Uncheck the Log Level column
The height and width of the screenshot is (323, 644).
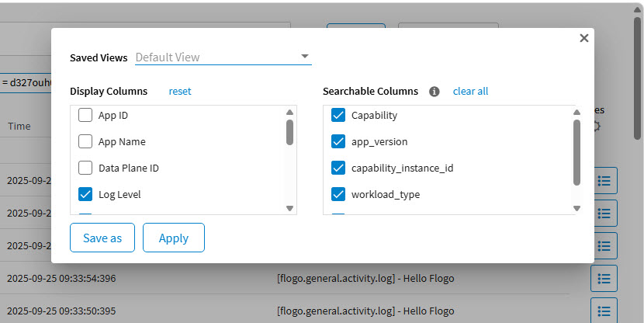[85, 194]
